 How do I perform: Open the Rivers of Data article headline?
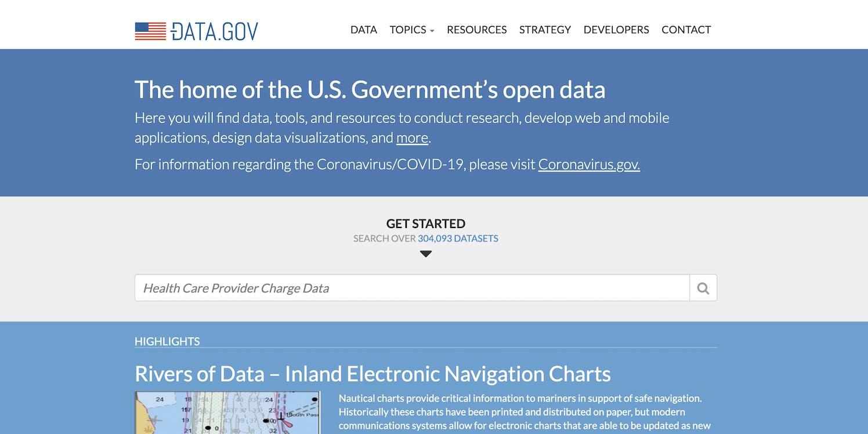click(372, 374)
